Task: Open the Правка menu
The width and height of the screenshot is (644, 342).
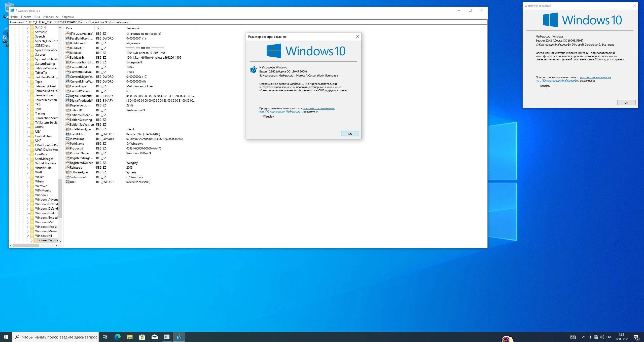Action: click(x=26, y=17)
